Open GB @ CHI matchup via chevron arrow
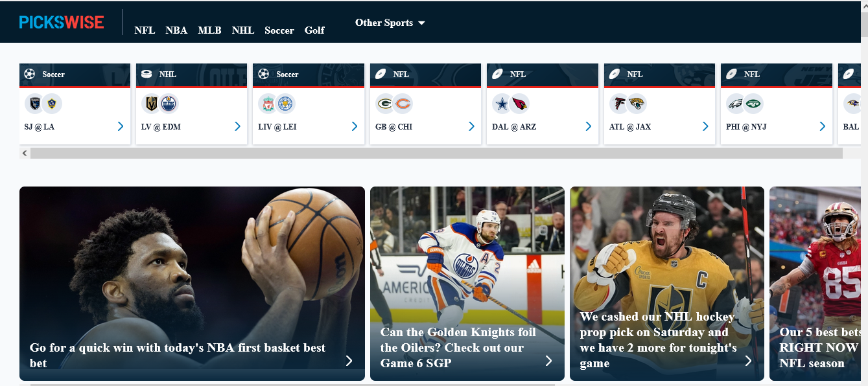868x386 pixels. 471,126
